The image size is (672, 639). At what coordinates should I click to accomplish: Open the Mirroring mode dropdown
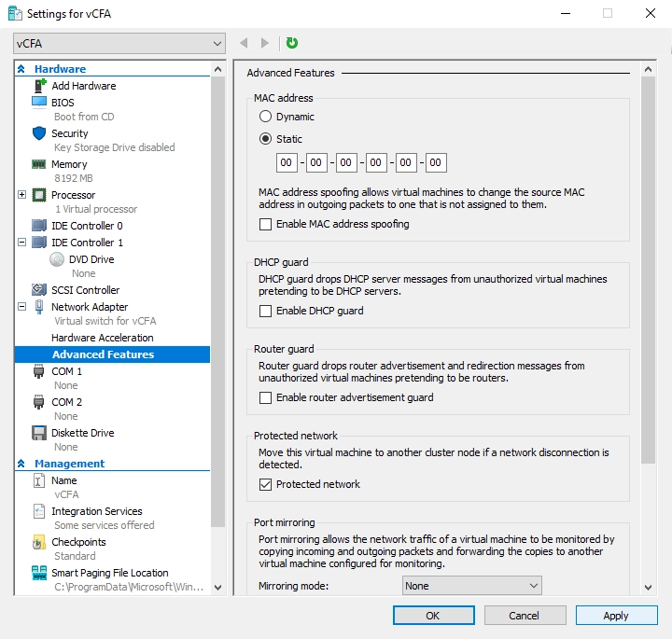click(x=472, y=586)
